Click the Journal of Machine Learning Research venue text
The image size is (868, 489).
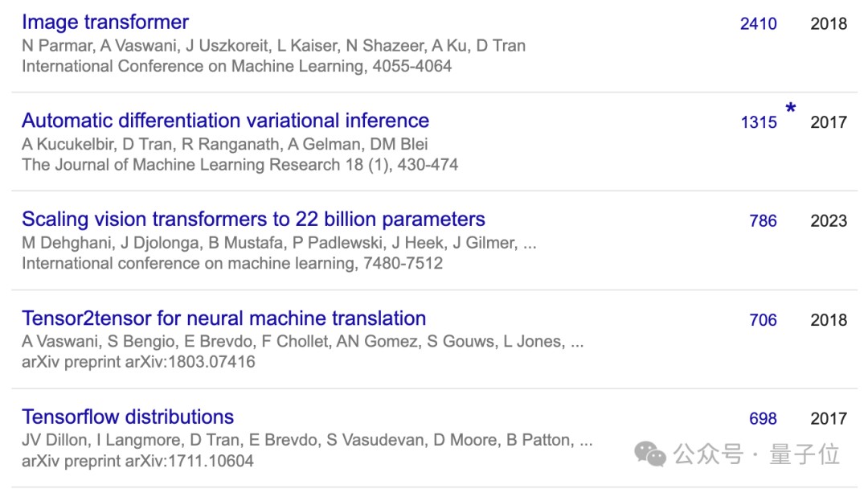click(240, 165)
